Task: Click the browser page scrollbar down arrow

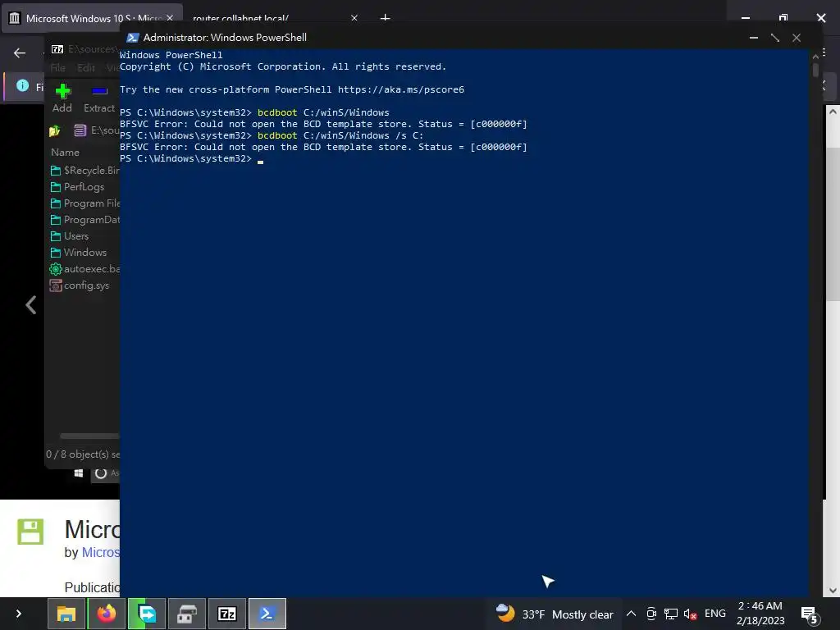Action: (x=833, y=591)
